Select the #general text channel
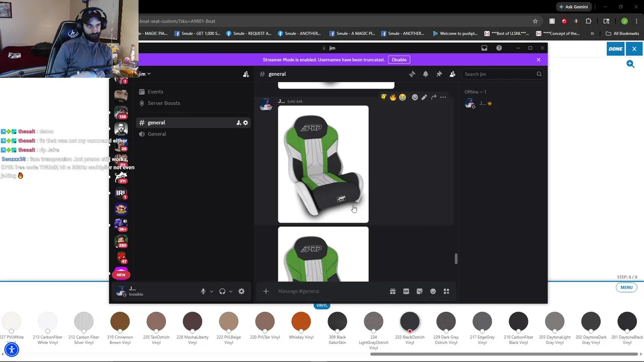The width and height of the screenshot is (644, 362). [x=194, y=123]
